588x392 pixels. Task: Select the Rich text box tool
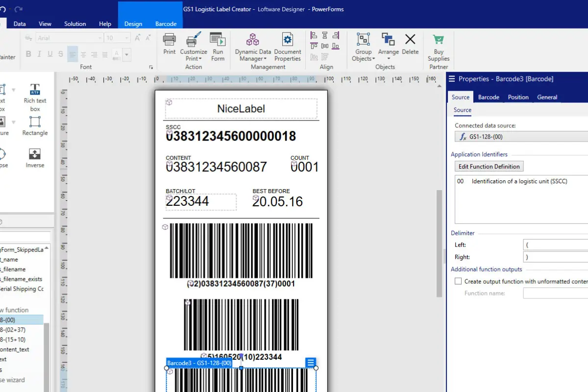pyautogui.click(x=34, y=93)
